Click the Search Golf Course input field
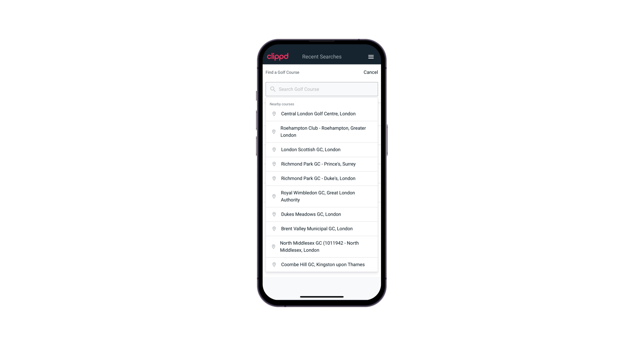 click(x=322, y=89)
